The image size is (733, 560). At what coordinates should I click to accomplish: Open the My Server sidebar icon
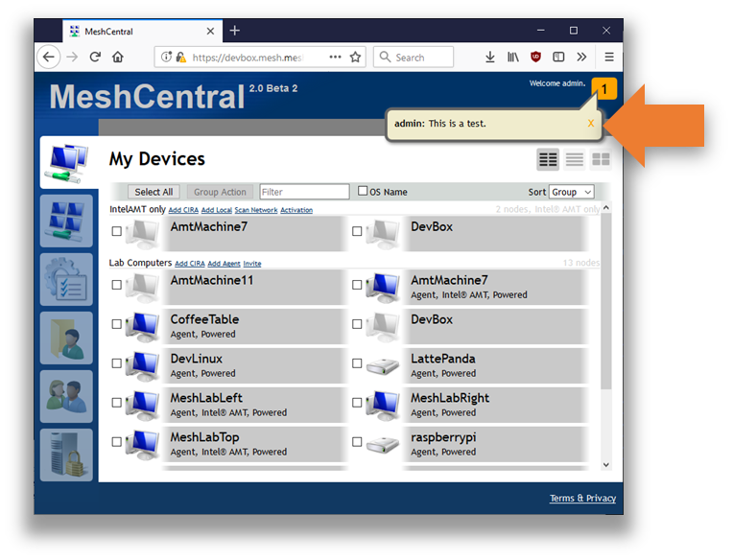click(x=66, y=455)
